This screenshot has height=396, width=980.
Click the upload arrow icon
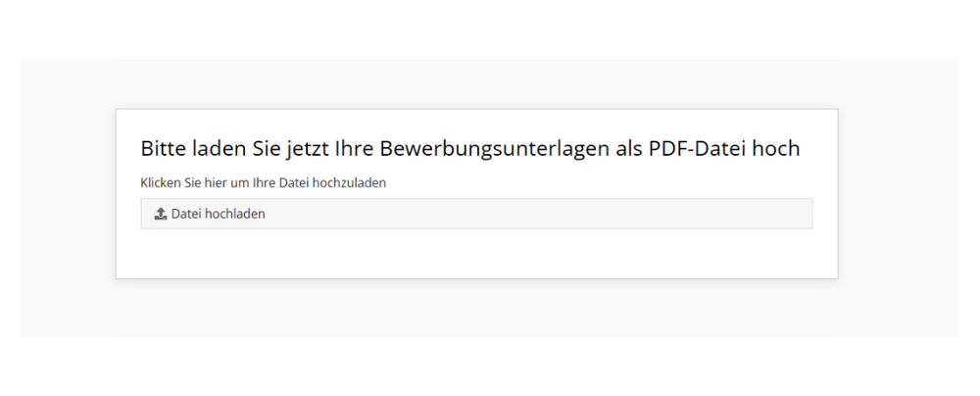161,214
